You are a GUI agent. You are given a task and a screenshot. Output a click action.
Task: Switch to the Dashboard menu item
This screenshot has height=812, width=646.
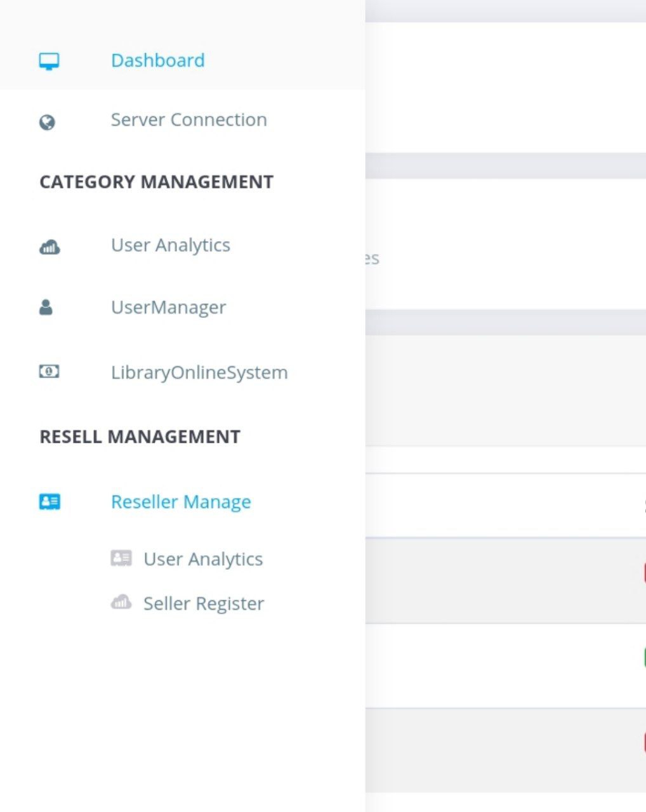157,60
